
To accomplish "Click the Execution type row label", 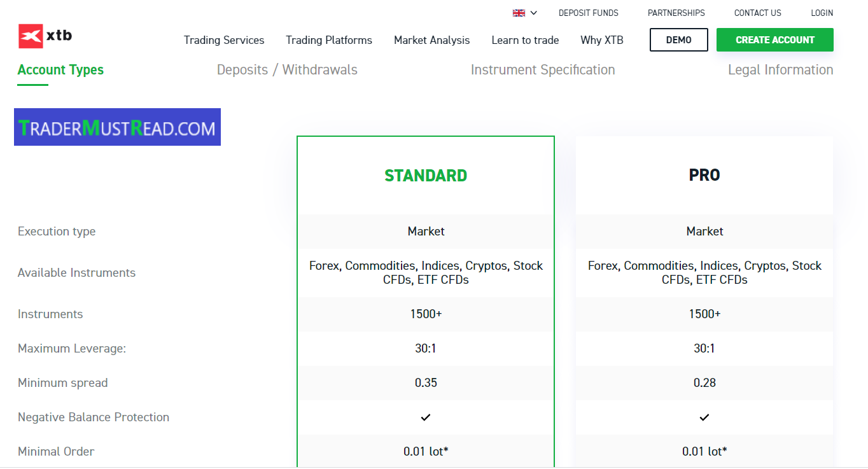I will [57, 232].
